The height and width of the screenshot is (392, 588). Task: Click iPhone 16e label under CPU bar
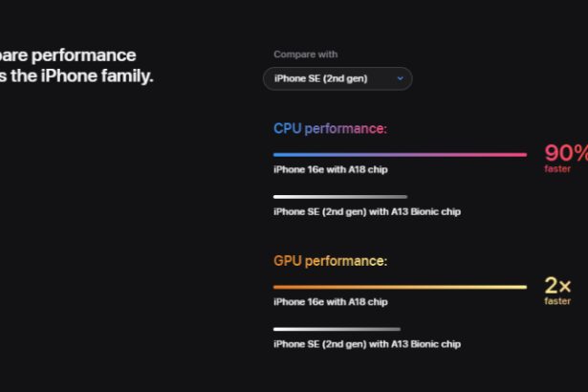(x=331, y=169)
